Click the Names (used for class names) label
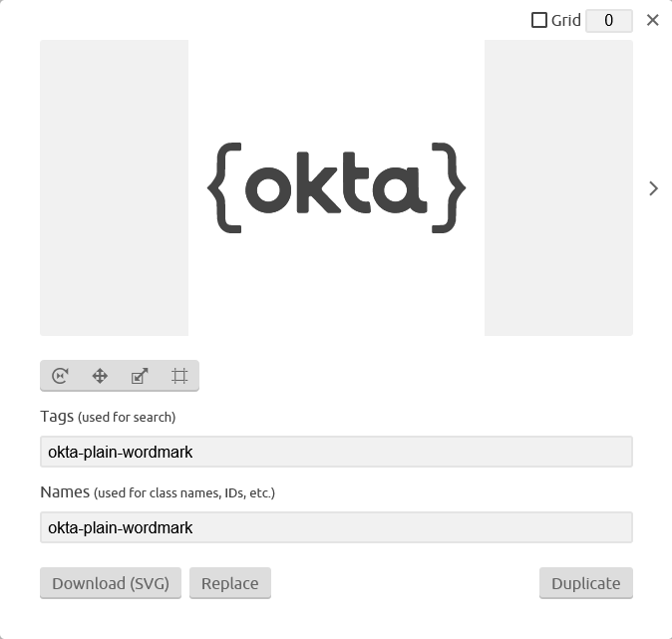The height and width of the screenshot is (639, 672). 158,492
